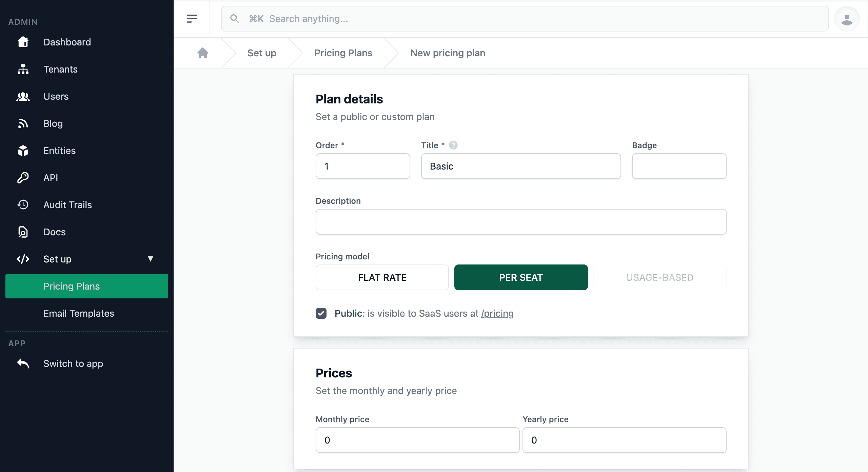This screenshot has width=868, height=472.
Task: Click the Blog RSS feed icon
Action: click(23, 123)
